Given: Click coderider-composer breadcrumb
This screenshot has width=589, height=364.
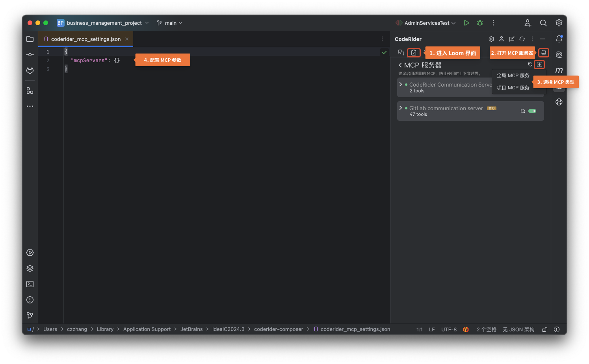Looking at the screenshot, I should (x=279, y=329).
